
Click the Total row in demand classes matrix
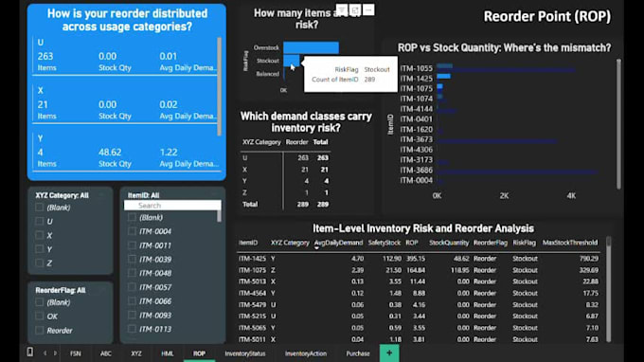tap(285, 204)
